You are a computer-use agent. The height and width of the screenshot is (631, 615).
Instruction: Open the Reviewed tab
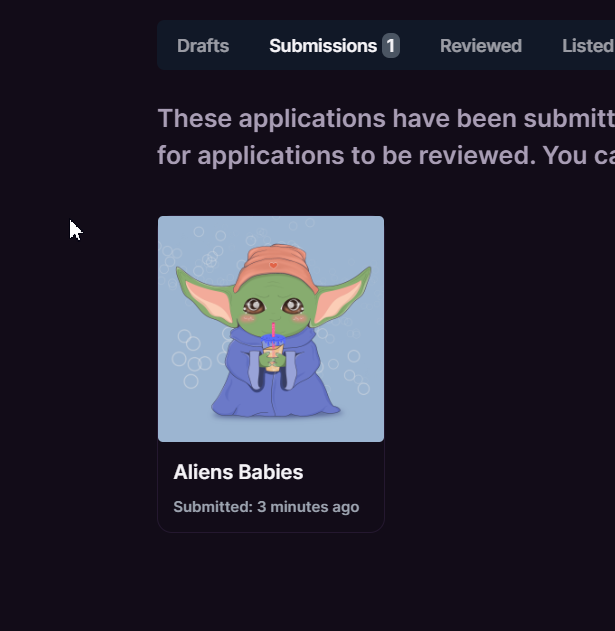(x=481, y=46)
